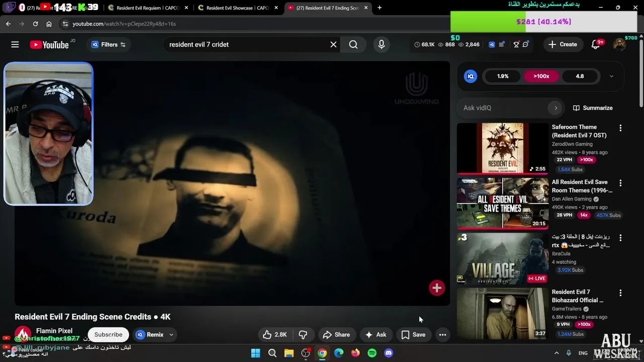
Task: Go to the YouTube home logo
Action: tap(49, 45)
